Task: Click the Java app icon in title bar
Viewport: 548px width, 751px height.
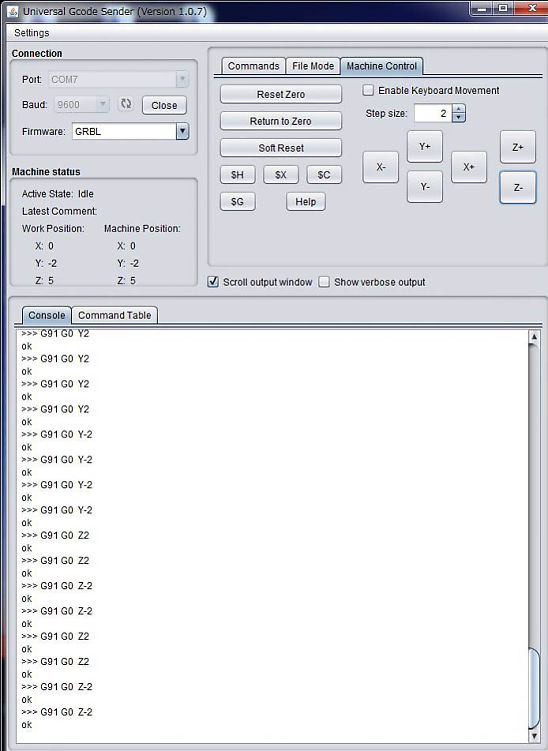Action: (12, 11)
